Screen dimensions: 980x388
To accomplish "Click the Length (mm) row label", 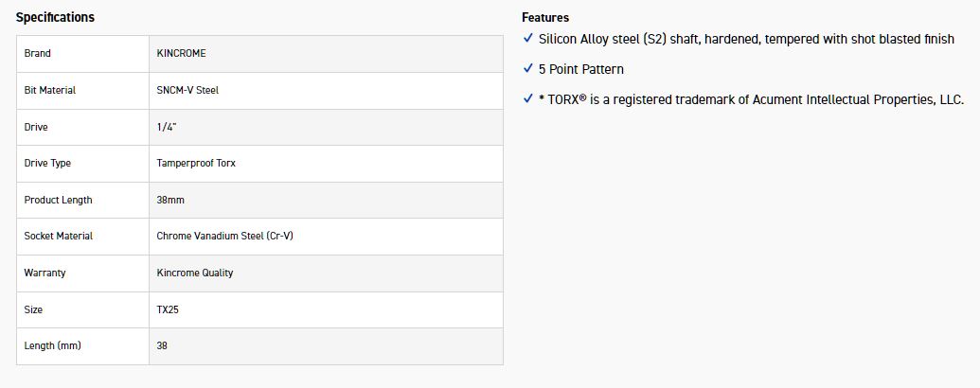I will [53, 345].
